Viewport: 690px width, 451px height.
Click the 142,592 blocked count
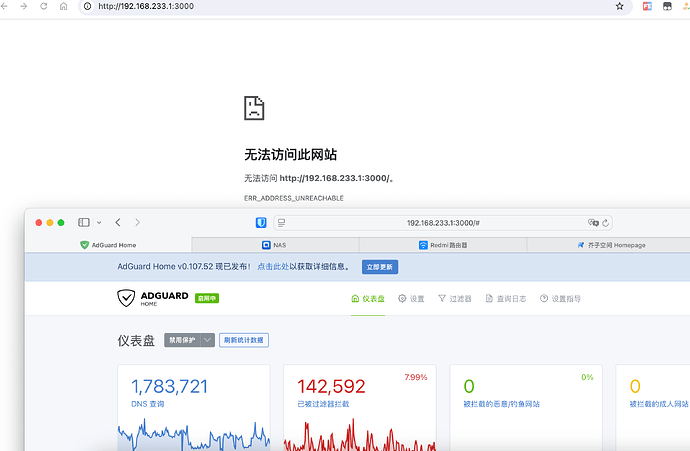click(331, 386)
